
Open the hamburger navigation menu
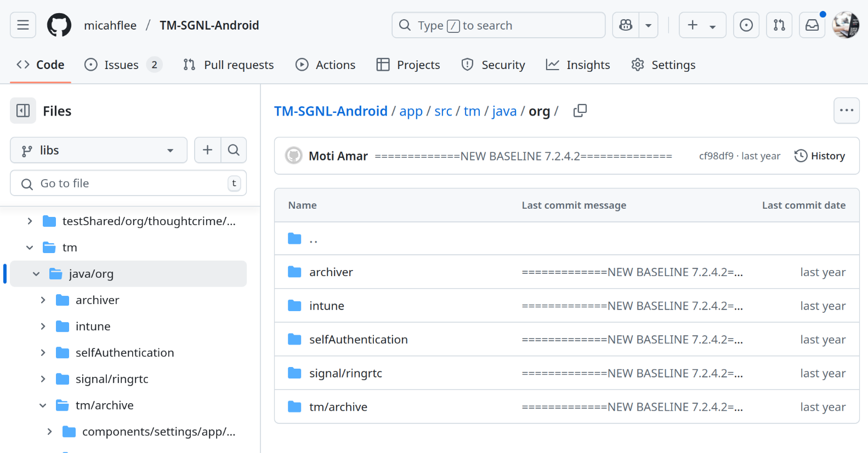[x=23, y=25]
